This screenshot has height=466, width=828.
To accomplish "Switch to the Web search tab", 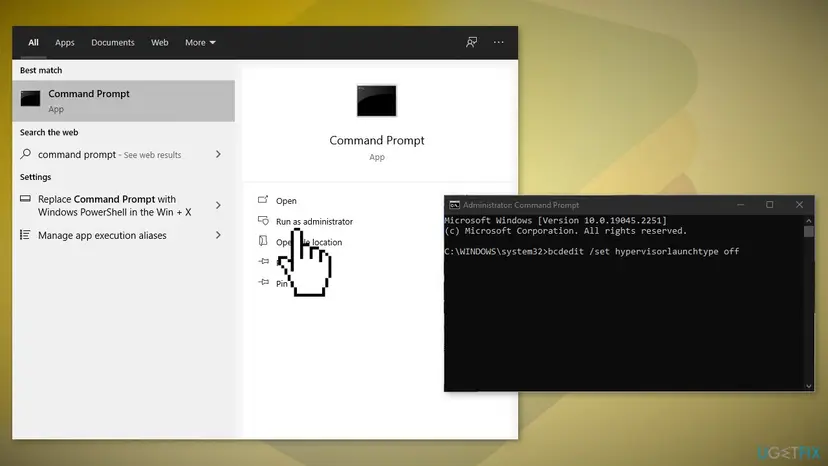I will tap(159, 42).
